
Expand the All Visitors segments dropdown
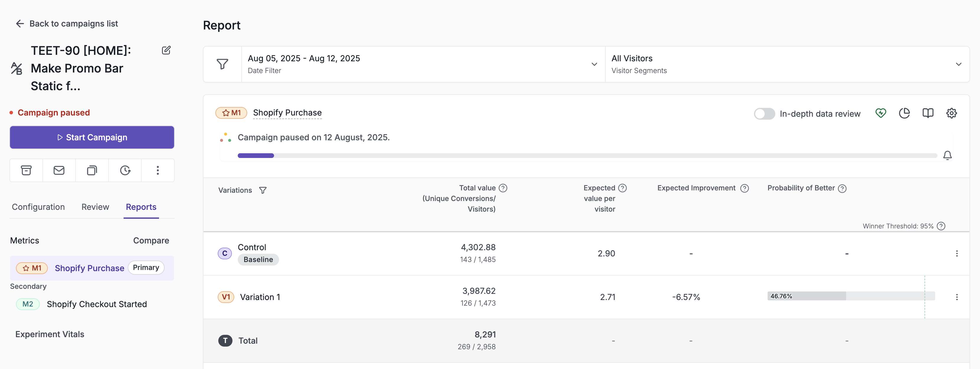point(787,64)
